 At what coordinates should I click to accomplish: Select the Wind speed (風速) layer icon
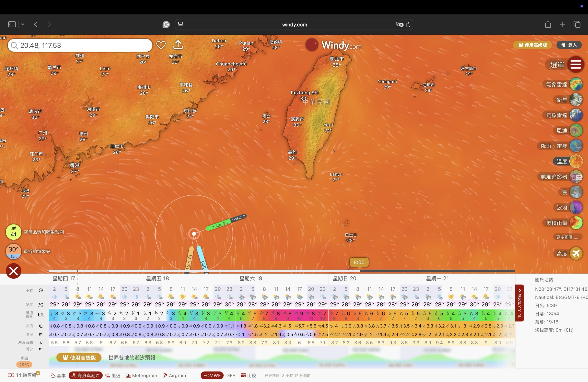tap(576, 131)
